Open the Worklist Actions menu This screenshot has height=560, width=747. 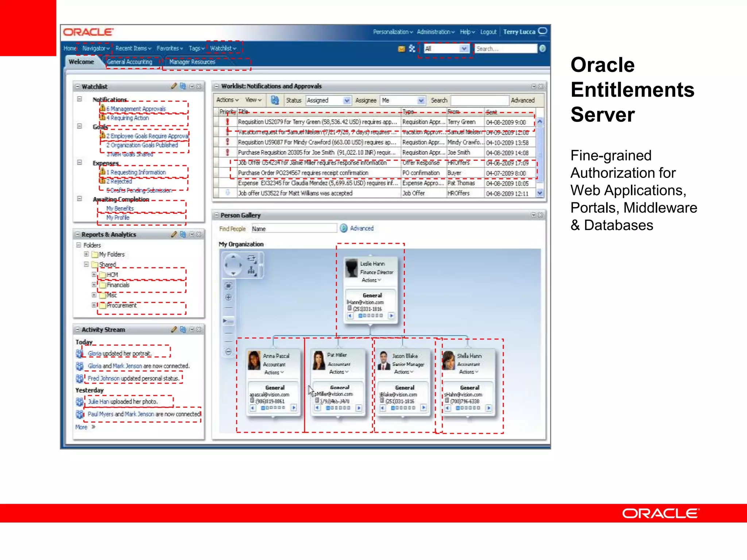click(x=227, y=100)
